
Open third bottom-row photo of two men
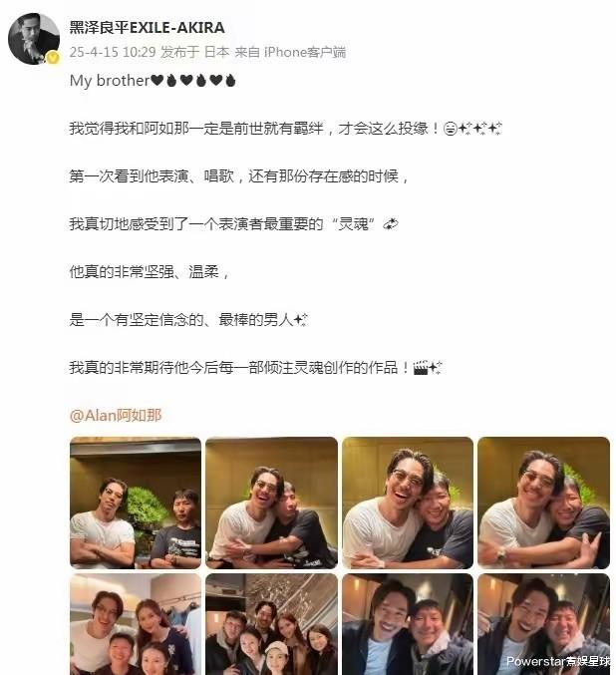tap(408, 624)
